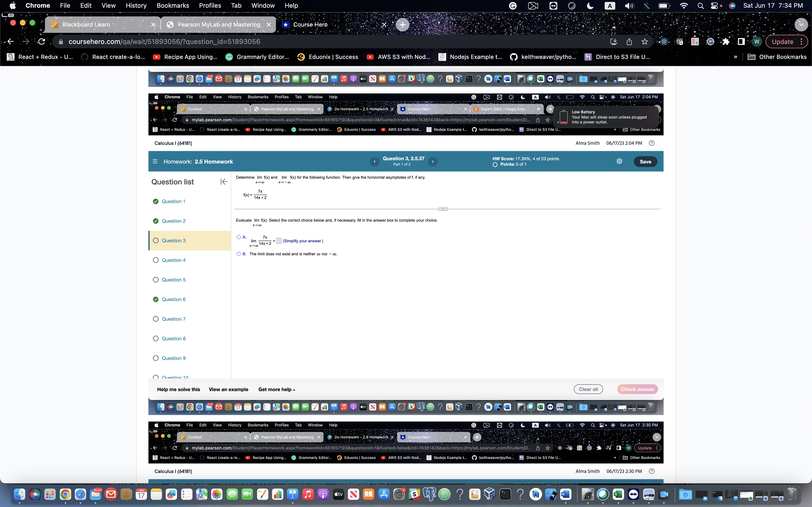This screenshot has width=812, height=507.
Task: Expand the hidden bookmarks overflow chevron
Action: click(735, 57)
